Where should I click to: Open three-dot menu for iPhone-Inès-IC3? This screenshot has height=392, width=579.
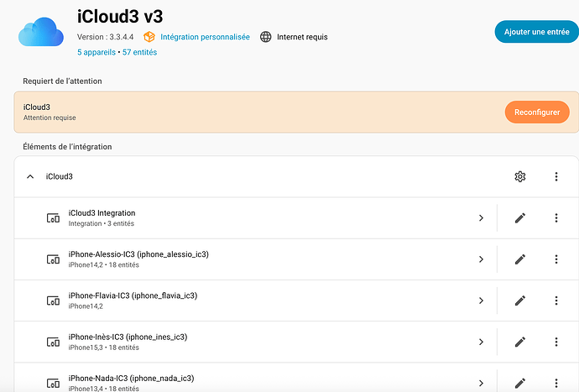tap(556, 342)
